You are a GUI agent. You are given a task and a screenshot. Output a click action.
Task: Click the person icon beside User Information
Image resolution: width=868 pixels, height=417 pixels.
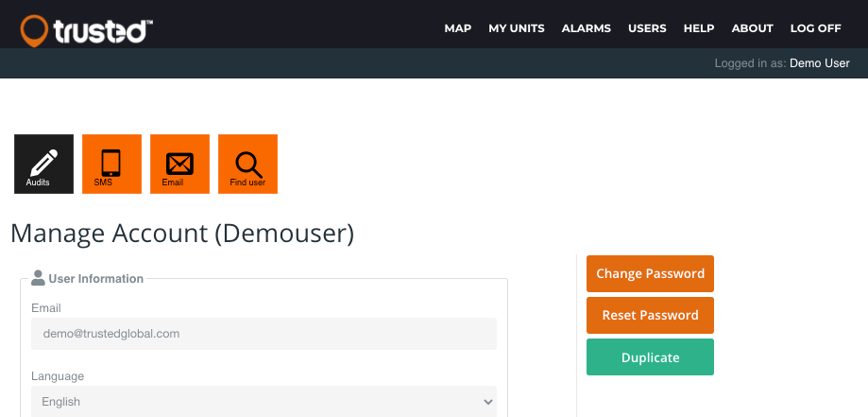click(x=38, y=278)
